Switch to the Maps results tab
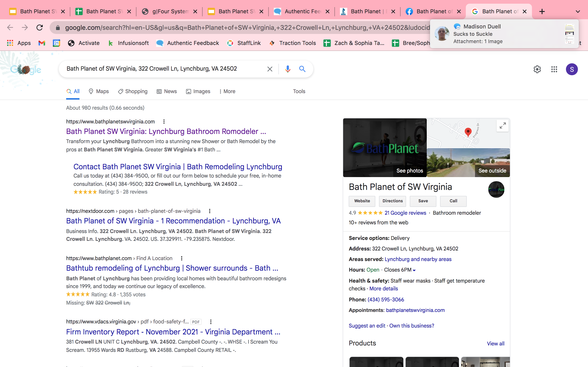 pyautogui.click(x=99, y=92)
